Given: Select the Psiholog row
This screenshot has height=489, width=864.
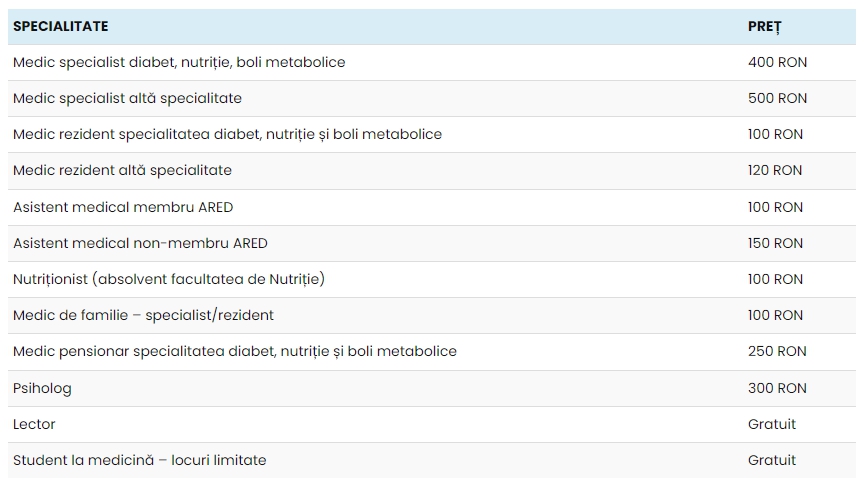Looking at the screenshot, I should 42,388.
